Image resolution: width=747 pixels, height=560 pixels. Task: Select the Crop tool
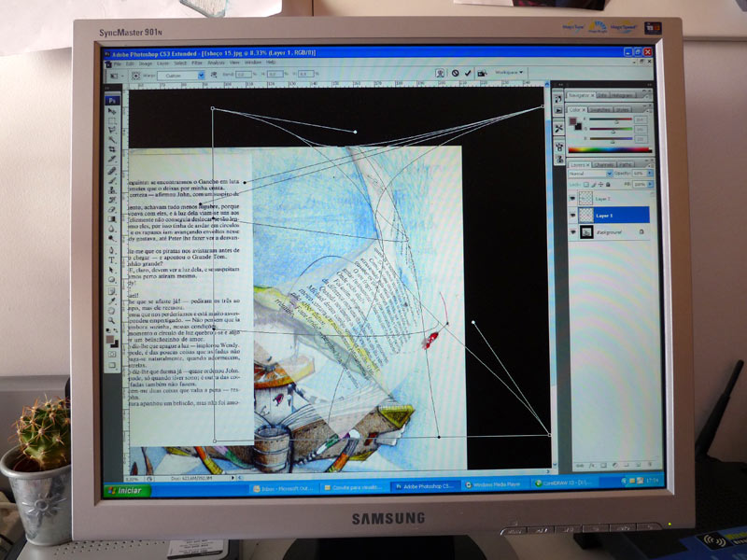(111, 149)
